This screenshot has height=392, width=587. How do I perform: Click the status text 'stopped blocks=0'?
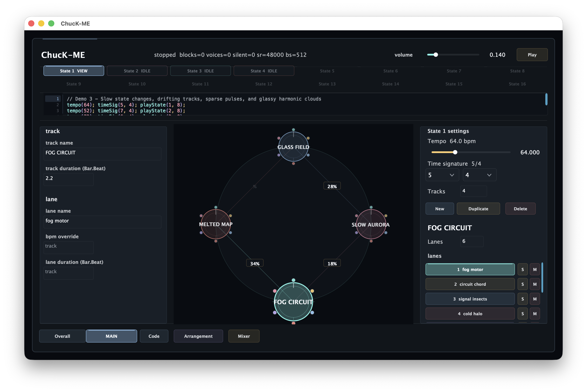(x=230, y=55)
